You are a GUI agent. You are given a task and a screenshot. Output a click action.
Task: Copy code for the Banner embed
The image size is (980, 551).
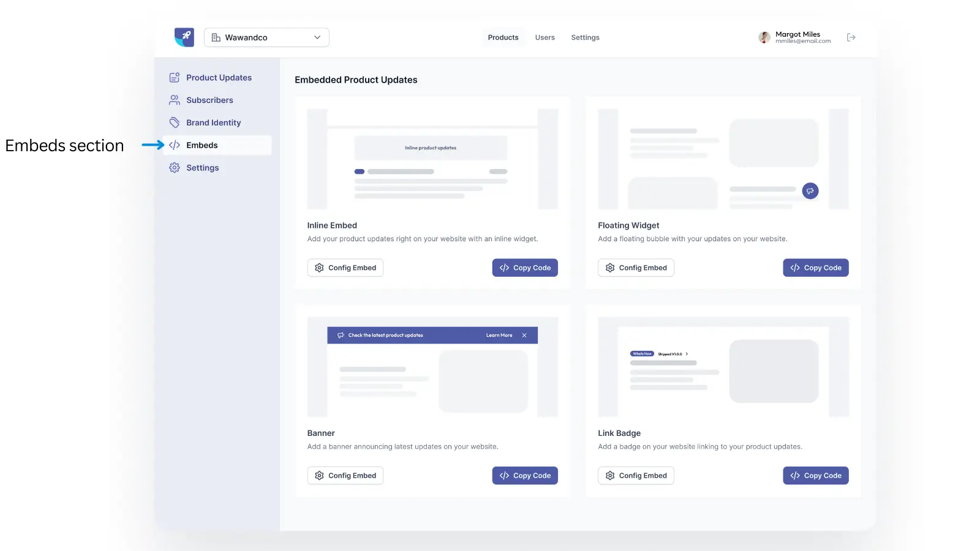coord(525,476)
